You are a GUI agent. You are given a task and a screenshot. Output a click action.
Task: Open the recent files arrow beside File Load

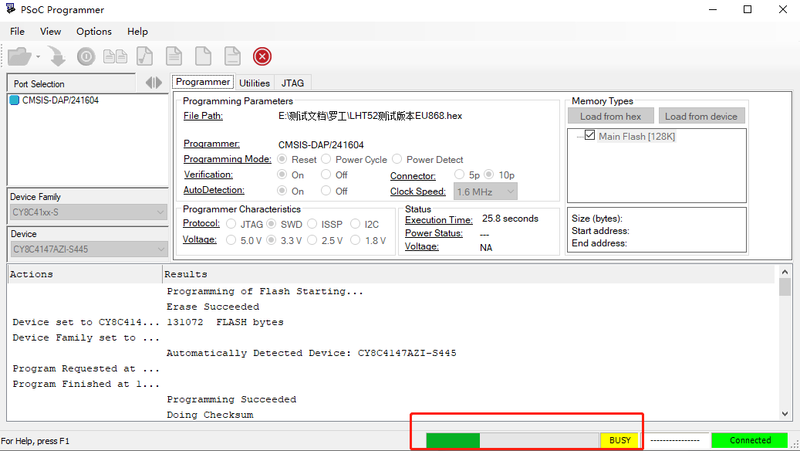(x=38, y=57)
